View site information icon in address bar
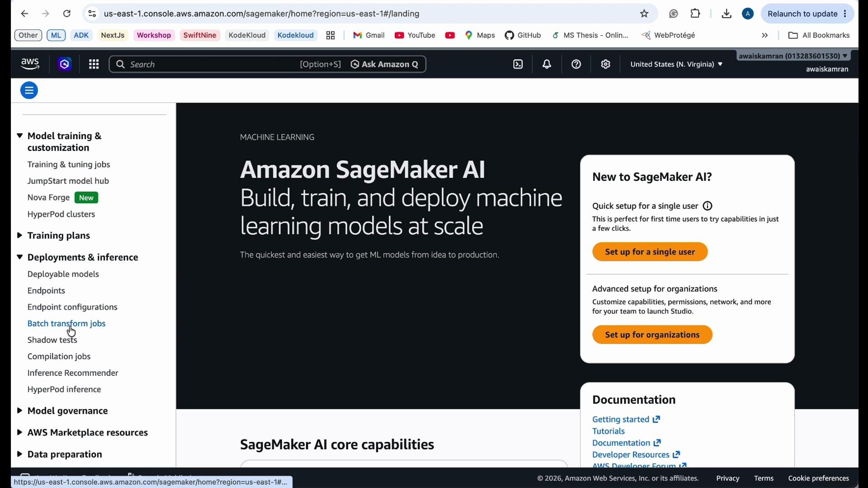 tap(92, 14)
